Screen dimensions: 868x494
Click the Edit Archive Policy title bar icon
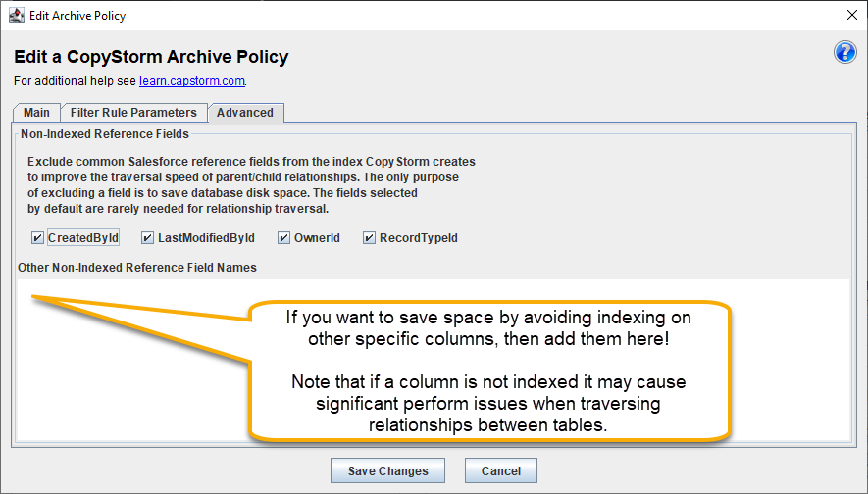click(x=17, y=15)
